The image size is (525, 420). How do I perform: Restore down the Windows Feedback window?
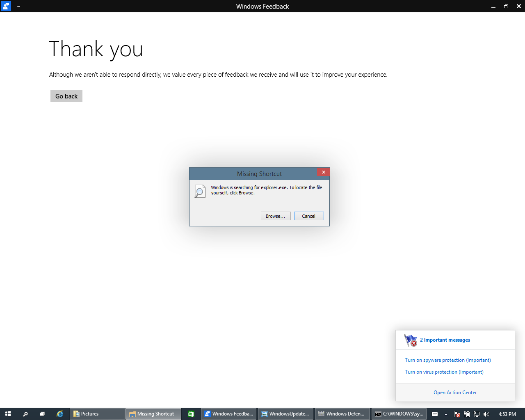[x=506, y=6]
